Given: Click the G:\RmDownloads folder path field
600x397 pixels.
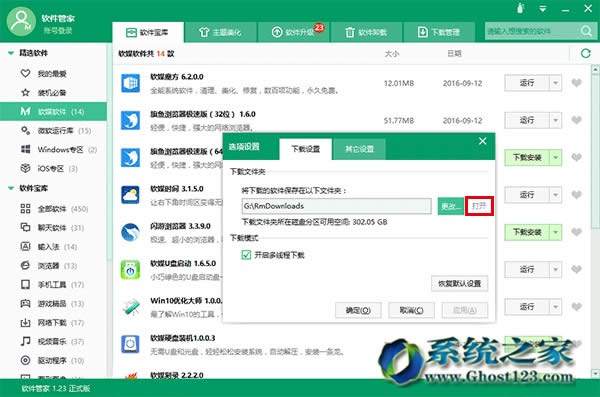Looking at the screenshot, I should [336, 206].
